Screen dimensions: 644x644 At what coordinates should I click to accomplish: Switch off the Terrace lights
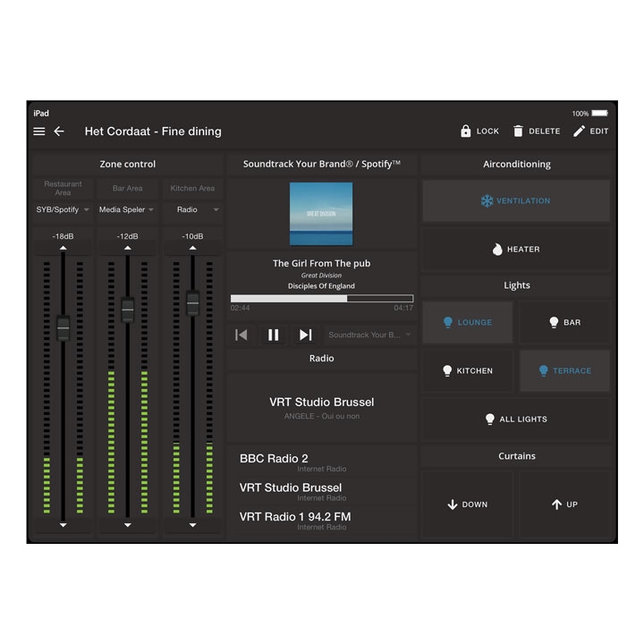pos(564,371)
